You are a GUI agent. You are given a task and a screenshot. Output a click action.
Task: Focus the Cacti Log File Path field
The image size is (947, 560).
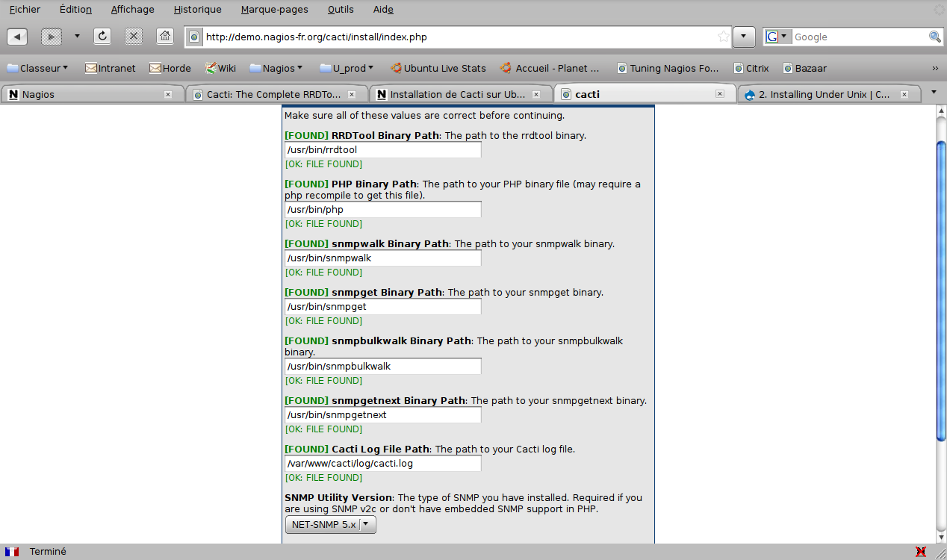382,464
